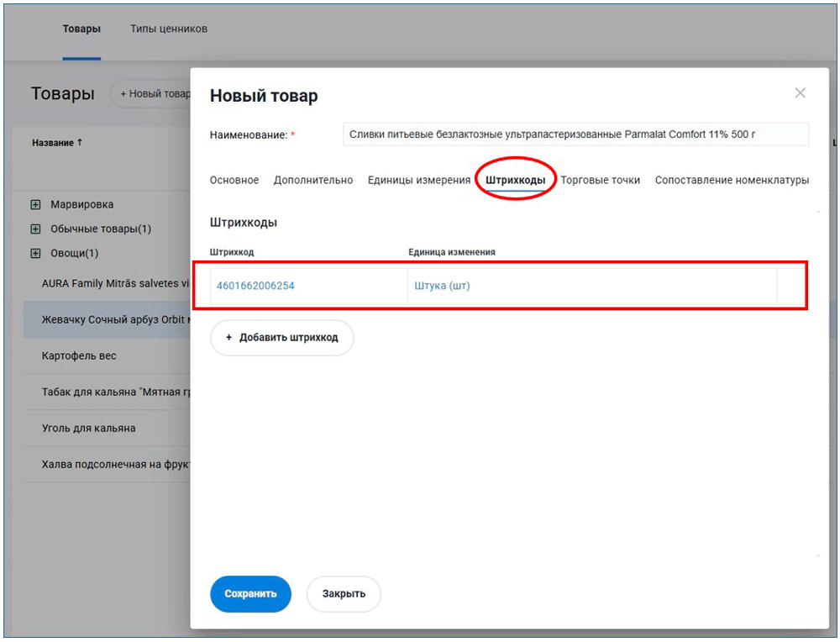This screenshot has height=642, width=840.
Task: Open the Торговые точки tab
Action: [x=600, y=180]
